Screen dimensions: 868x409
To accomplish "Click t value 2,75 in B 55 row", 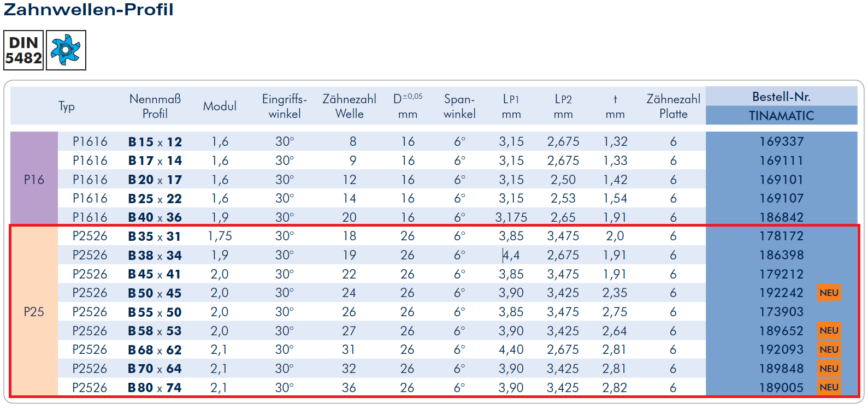I will pyautogui.click(x=615, y=312).
